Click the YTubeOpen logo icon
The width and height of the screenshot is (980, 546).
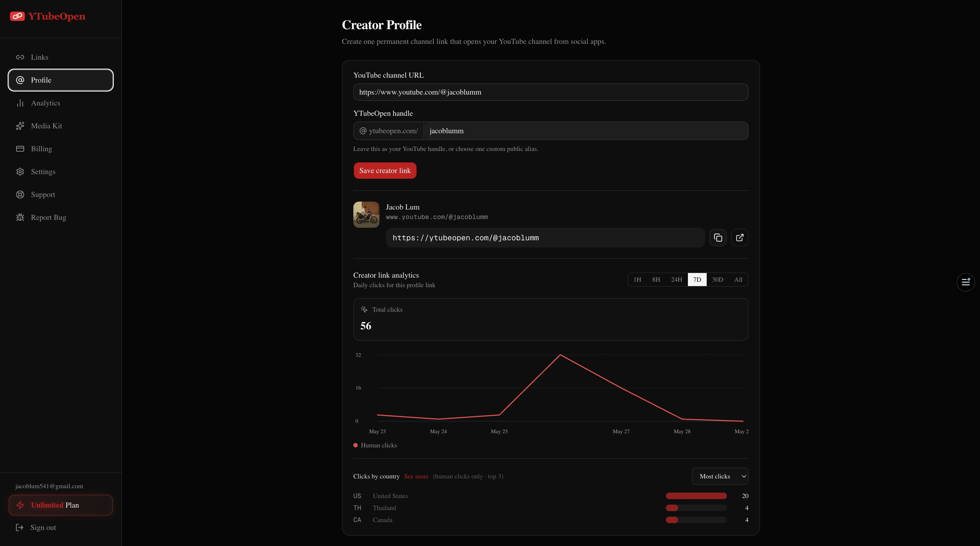point(17,16)
